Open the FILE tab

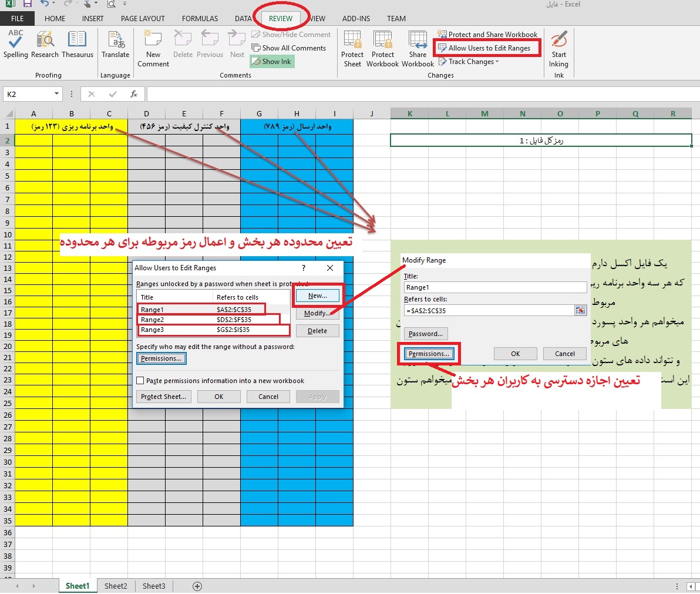pyautogui.click(x=18, y=18)
